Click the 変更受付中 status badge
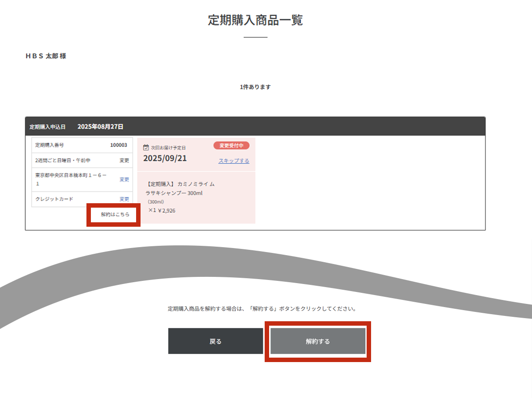Screen dimensions: 532x398 click(231, 146)
